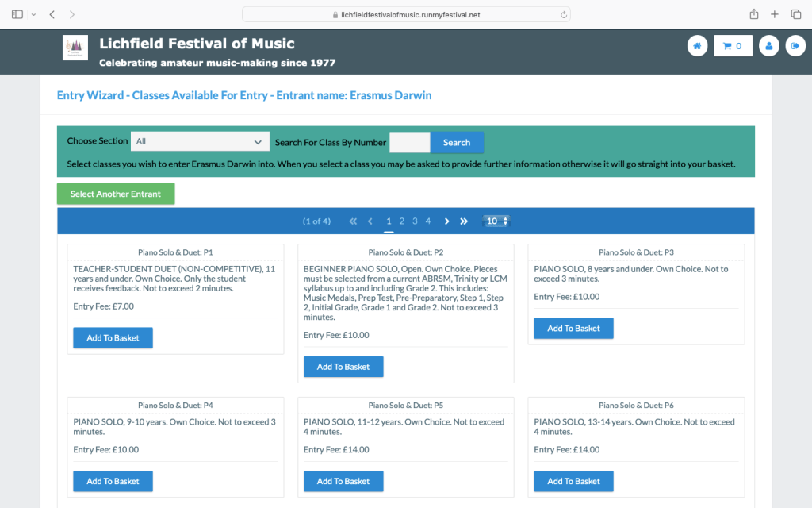
Task: Open the user account profile icon
Action: tap(768, 46)
